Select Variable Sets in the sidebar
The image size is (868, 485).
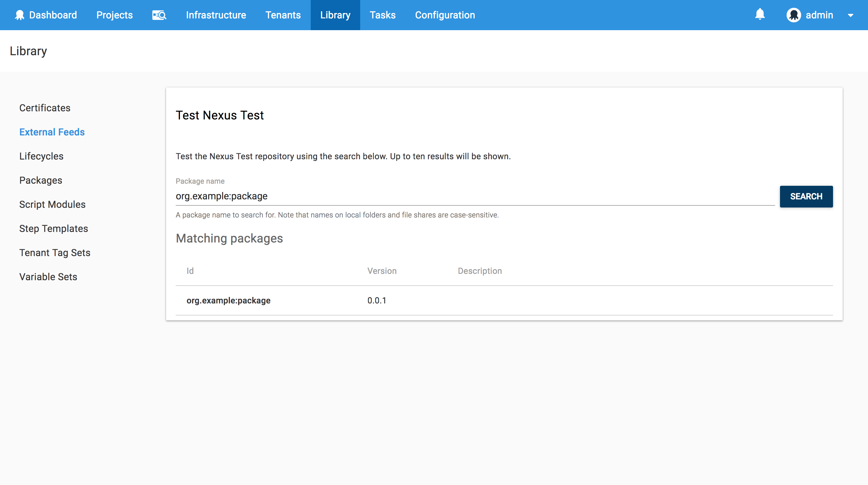pos(48,277)
